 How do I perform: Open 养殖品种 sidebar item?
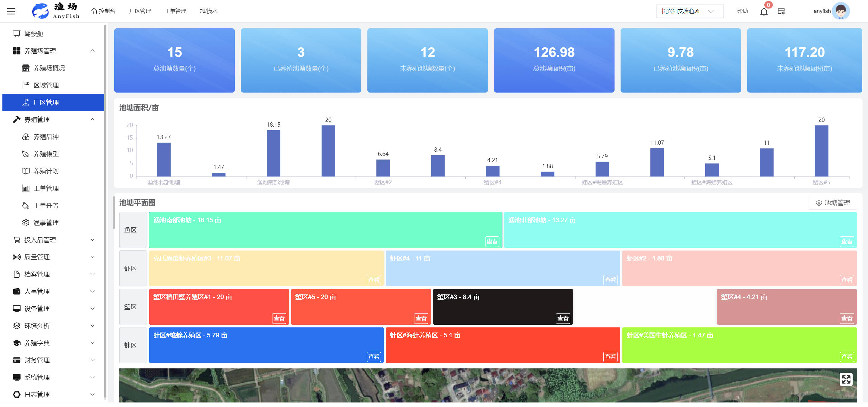pos(46,137)
